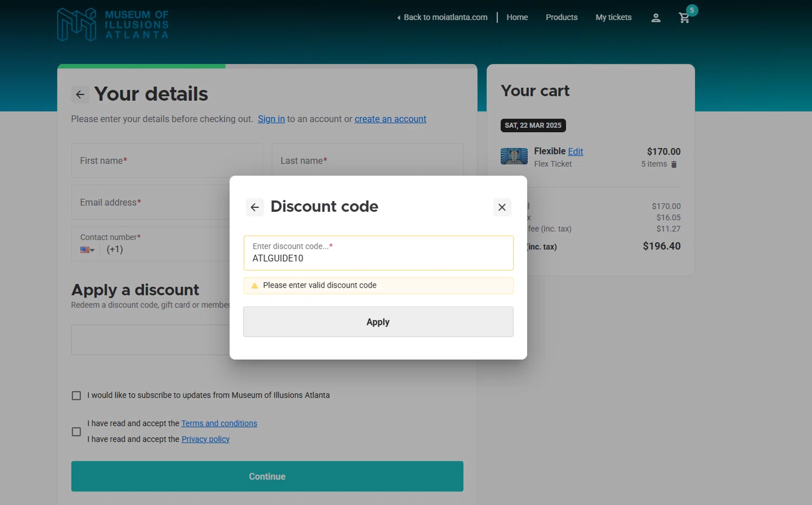Open the Privacy policy link
Image resolution: width=812 pixels, height=505 pixels.
(x=206, y=439)
